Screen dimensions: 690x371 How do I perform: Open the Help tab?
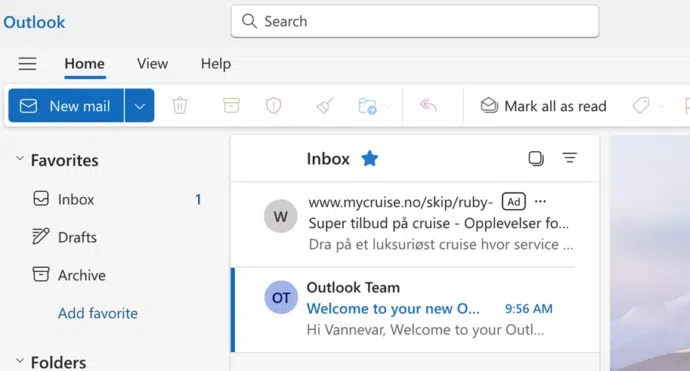coord(216,64)
